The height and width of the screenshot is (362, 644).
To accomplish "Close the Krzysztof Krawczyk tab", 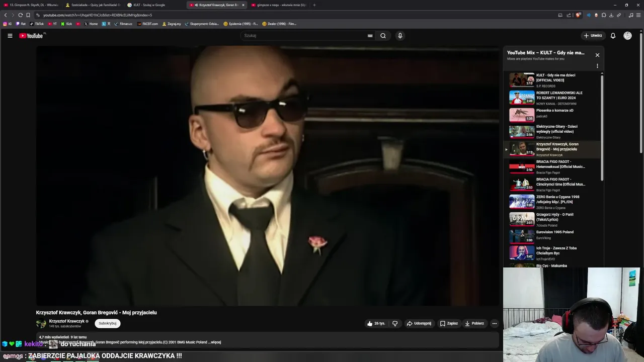I will click(243, 5).
